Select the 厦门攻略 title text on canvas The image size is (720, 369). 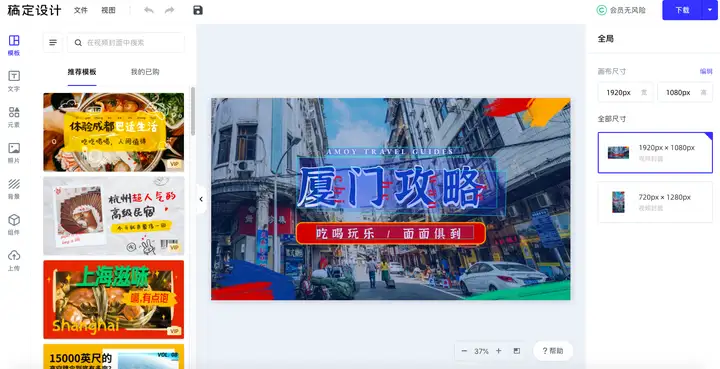390,187
